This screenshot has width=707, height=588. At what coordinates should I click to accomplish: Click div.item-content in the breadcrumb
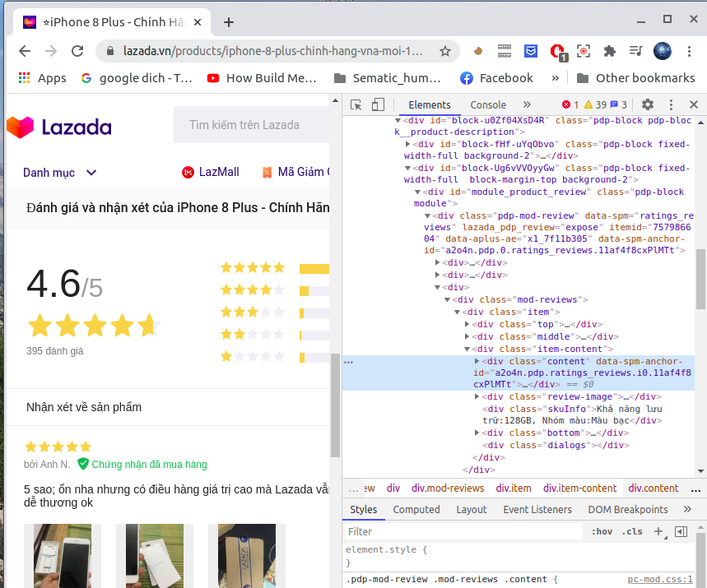(579, 488)
